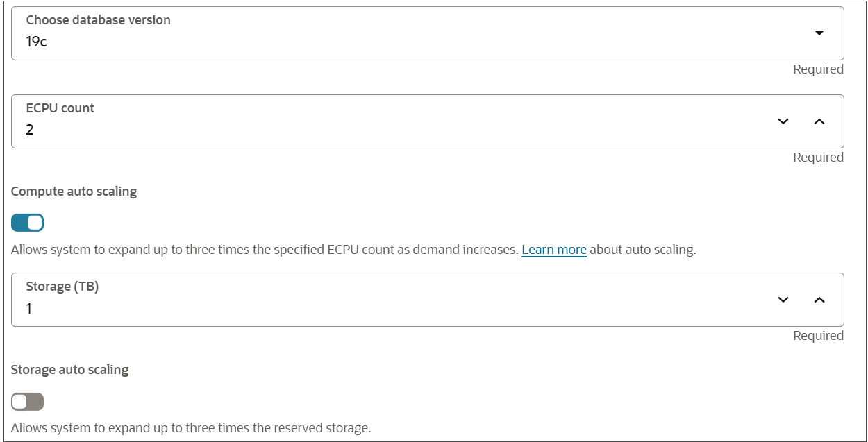868x442 pixels.
Task: Decrease ECPU count with down chevron
Action: click(x=783, y=121)
